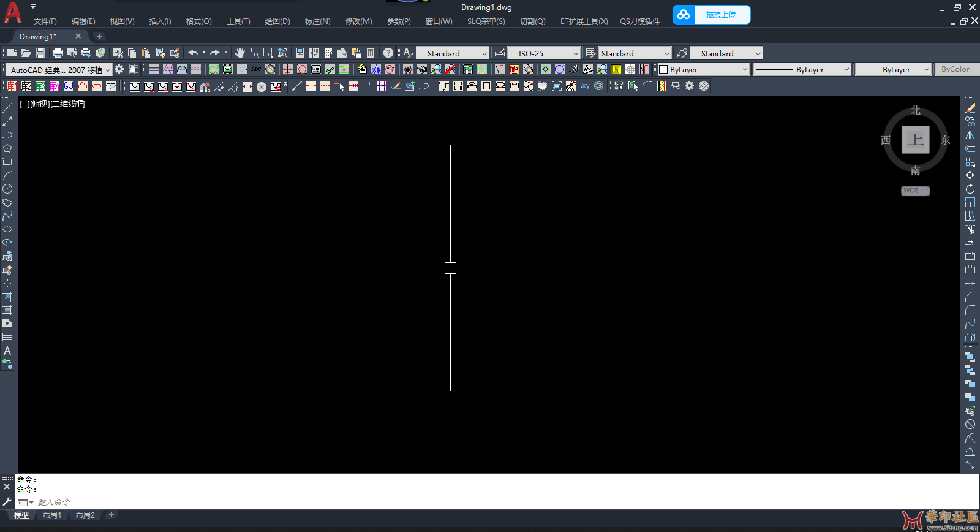Switch to the 布局1 layout tab
Screen dimensions: 980x532
click(x=52, y=515)
